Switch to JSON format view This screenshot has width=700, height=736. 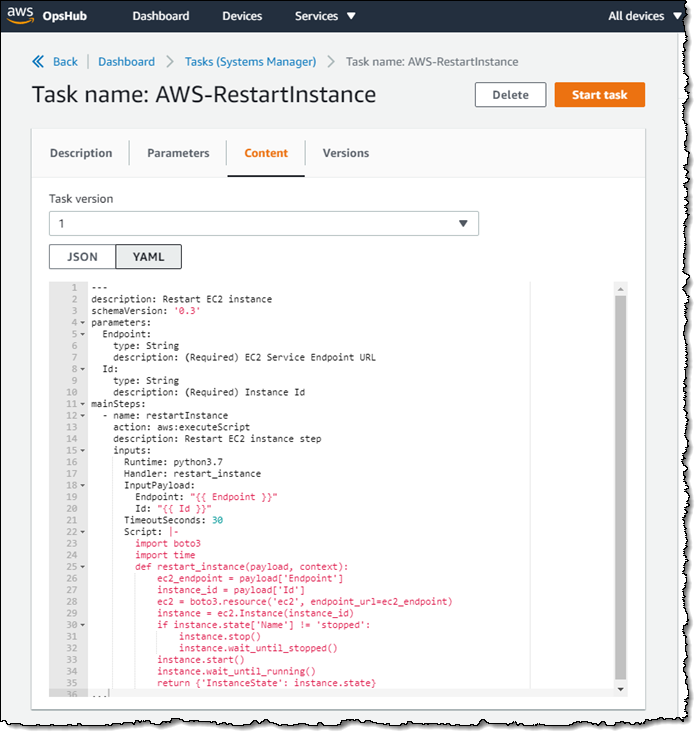pyautogui.click(x=82, y=257)
